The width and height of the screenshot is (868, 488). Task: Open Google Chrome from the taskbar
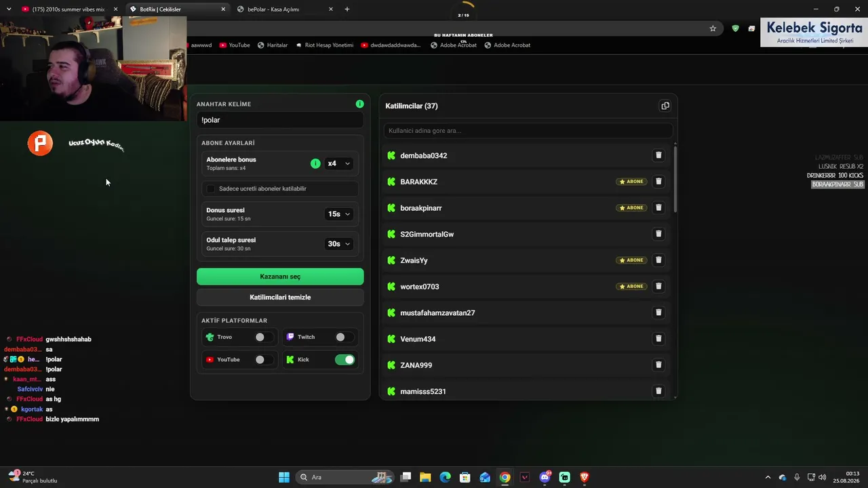coord(505,477)
